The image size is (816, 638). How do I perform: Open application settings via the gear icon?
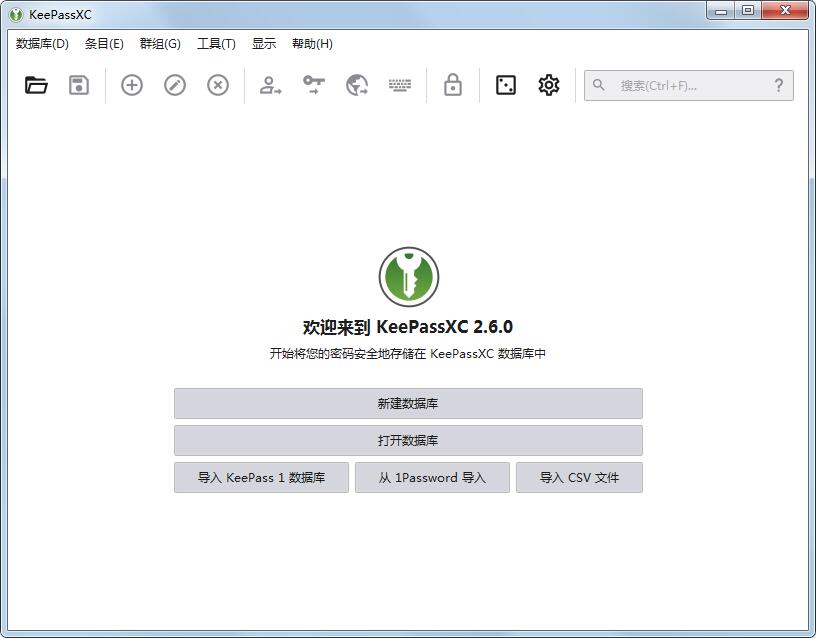(547, 85)
